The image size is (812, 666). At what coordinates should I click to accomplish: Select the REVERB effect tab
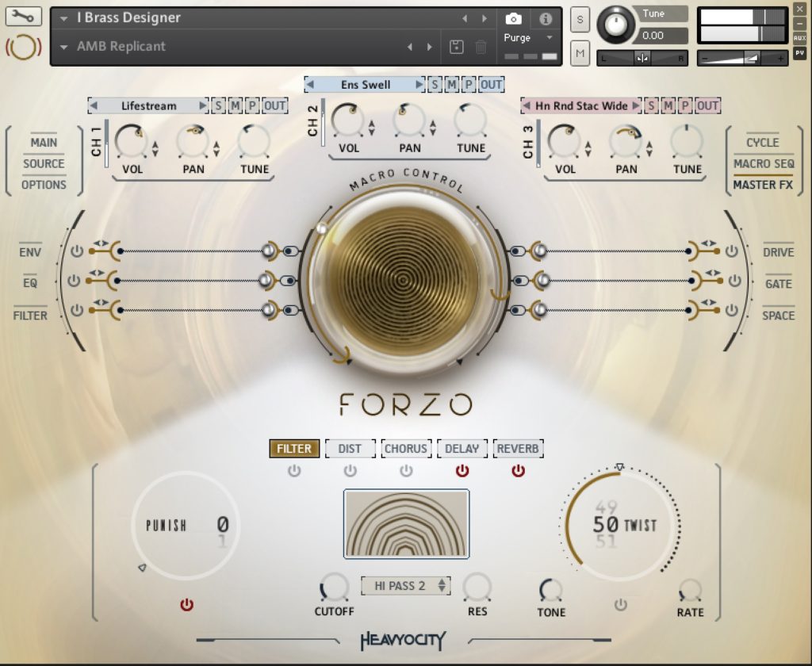click(518, 449)
